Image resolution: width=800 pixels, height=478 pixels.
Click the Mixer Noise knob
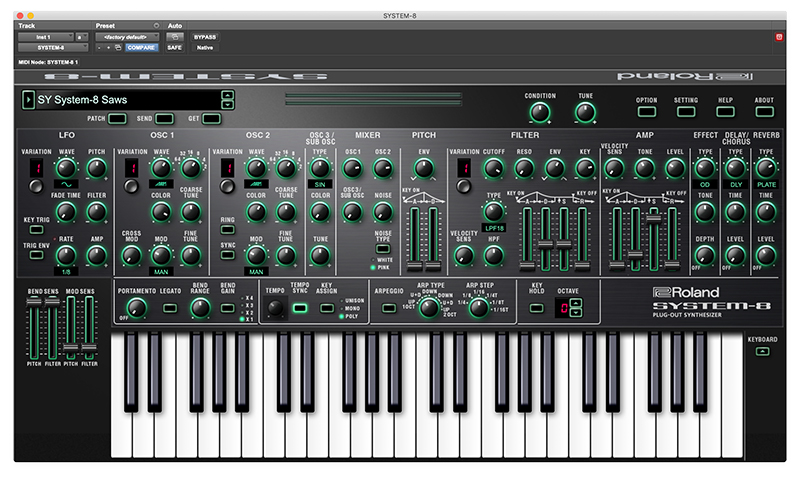click(383, 212)
